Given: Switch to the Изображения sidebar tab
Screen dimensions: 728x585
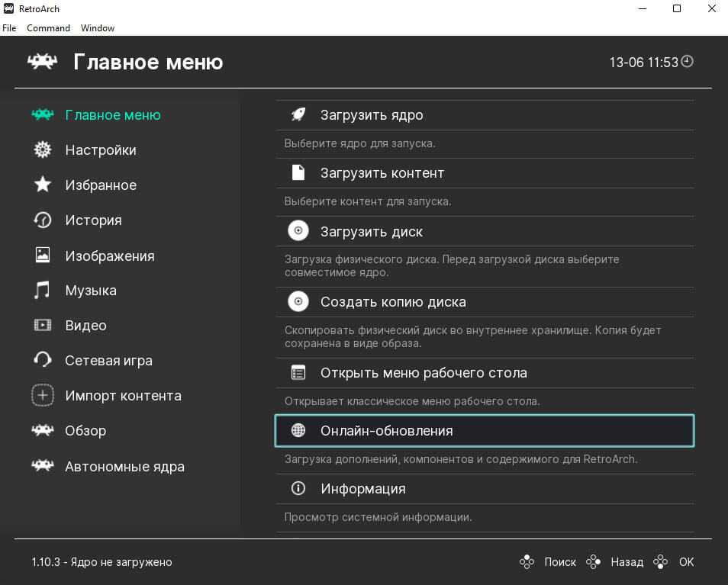Looking at the screenshot, I should point(109,256).
